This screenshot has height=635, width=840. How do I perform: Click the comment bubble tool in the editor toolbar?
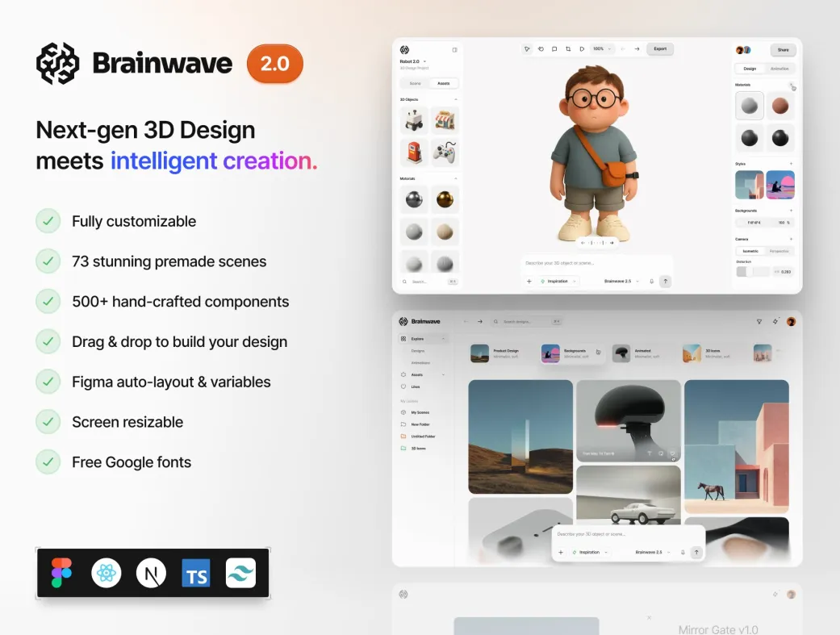coord(554,49)
